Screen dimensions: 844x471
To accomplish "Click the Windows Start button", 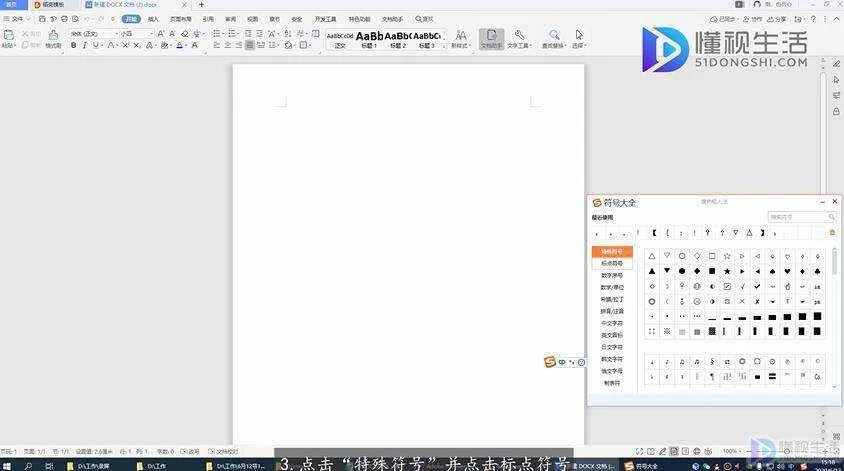I will click(8, 465).
